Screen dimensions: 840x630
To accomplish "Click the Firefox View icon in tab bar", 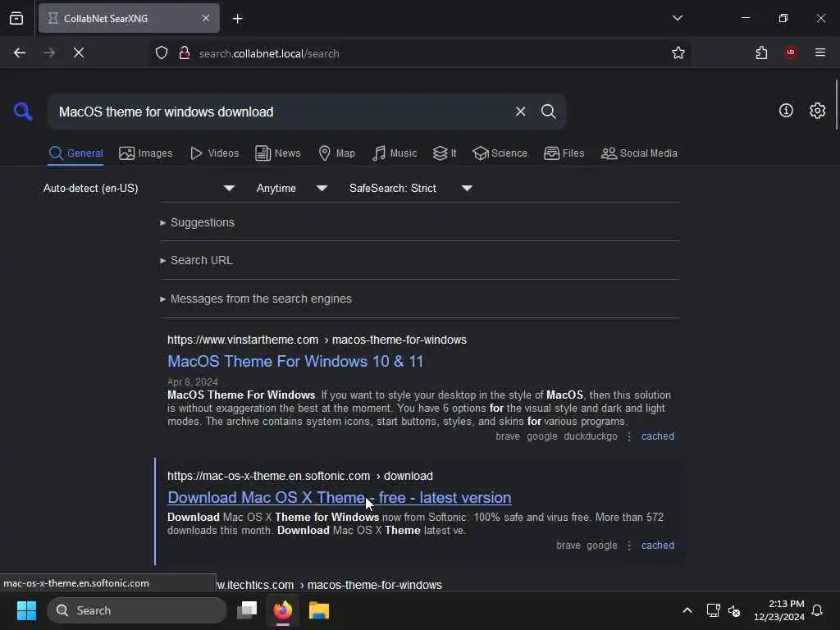I will click(x=16, y=19).
